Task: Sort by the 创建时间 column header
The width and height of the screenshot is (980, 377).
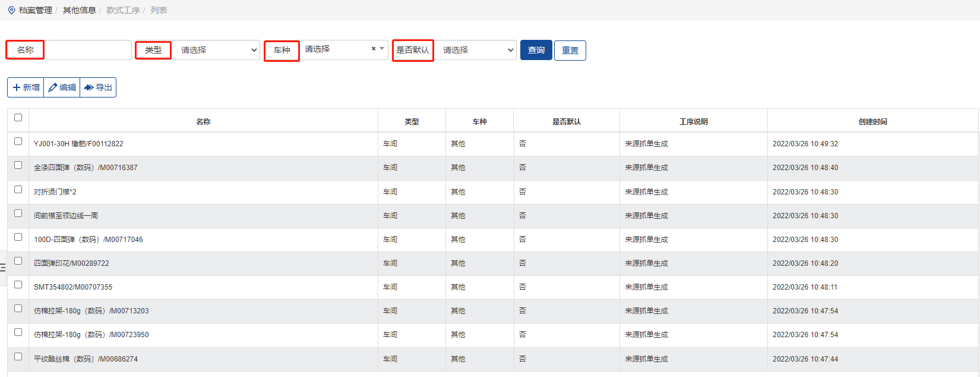Action: (x=872, y=121)
